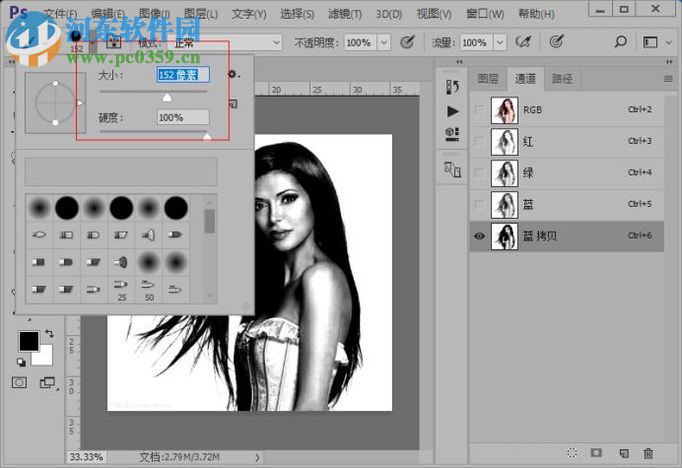Click the brush preset picker gear icon
This screenshot has width=682, height=468.
[233, 74]
